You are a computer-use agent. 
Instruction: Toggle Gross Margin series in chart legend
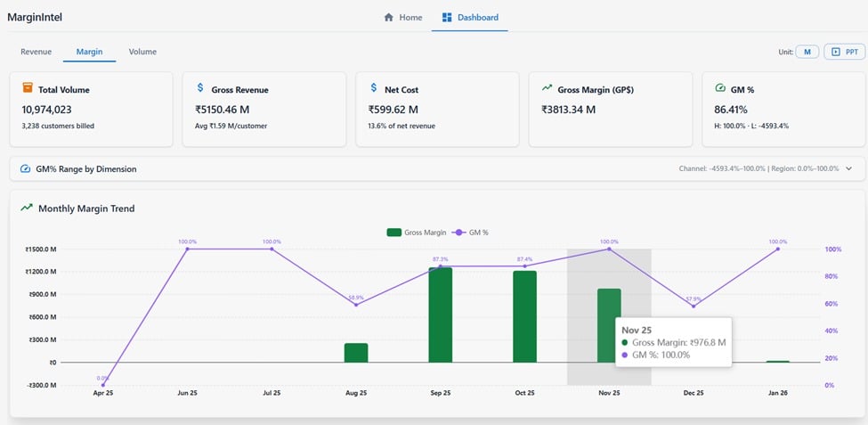click(416, 233)
